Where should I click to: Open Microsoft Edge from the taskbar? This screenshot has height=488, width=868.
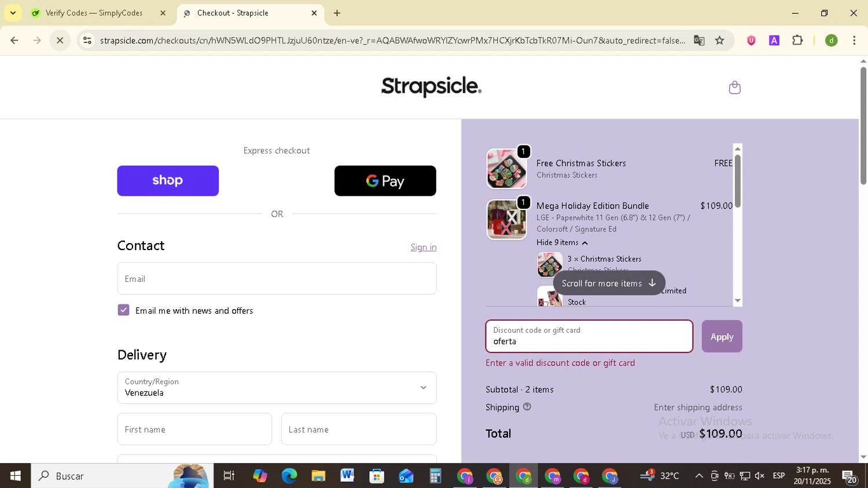coord(289,476)
